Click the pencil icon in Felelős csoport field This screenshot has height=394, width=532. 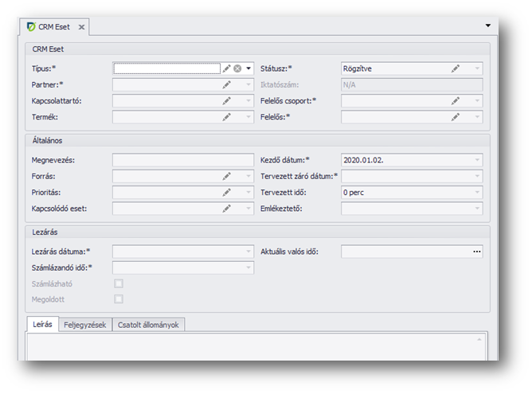coord(456,100)
